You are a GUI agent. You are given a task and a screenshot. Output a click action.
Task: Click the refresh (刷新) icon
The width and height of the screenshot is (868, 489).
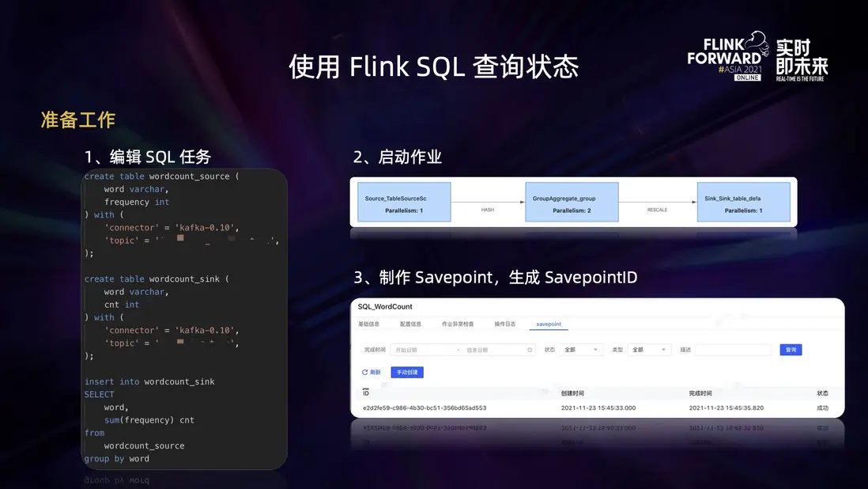364,372
